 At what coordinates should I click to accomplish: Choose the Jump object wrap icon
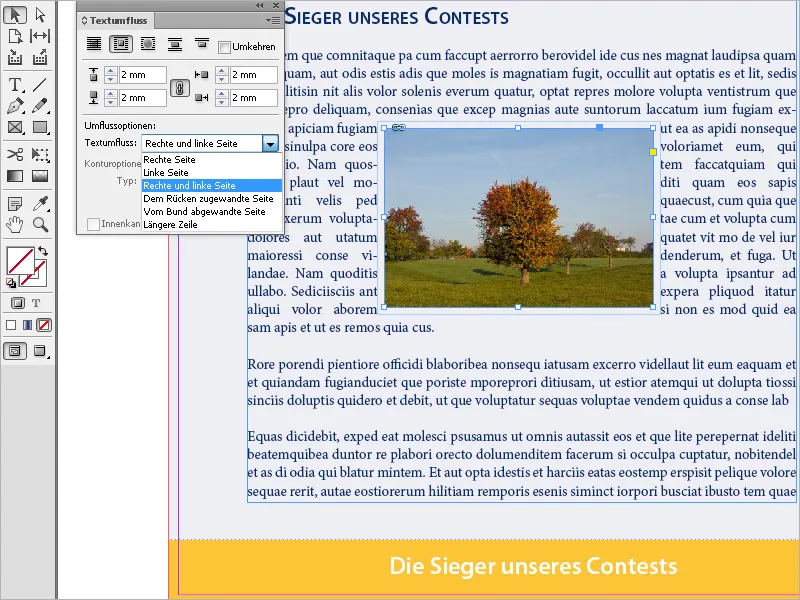175,44
